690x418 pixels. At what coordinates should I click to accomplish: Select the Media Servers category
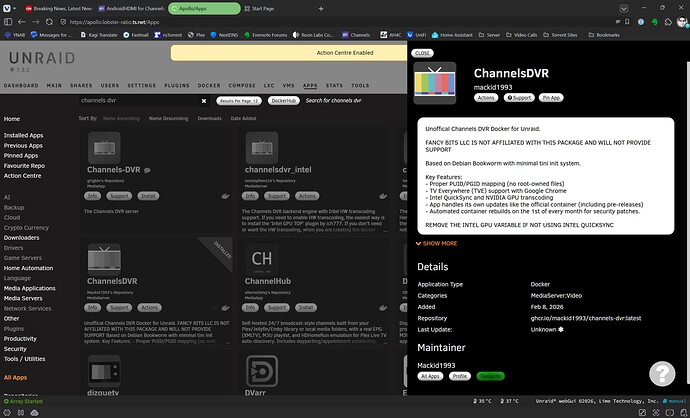tap(23, 298)
